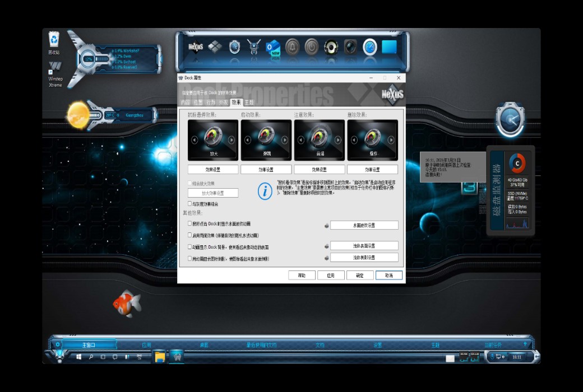Click the speaker icon on the dock
This screenshot has width=583, height=392.
click(331, 48)
